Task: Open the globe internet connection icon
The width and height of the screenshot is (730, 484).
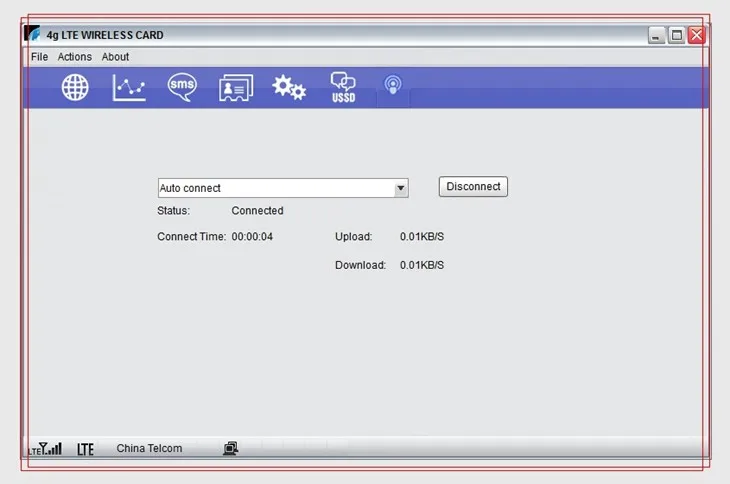Action: (75, 88)
